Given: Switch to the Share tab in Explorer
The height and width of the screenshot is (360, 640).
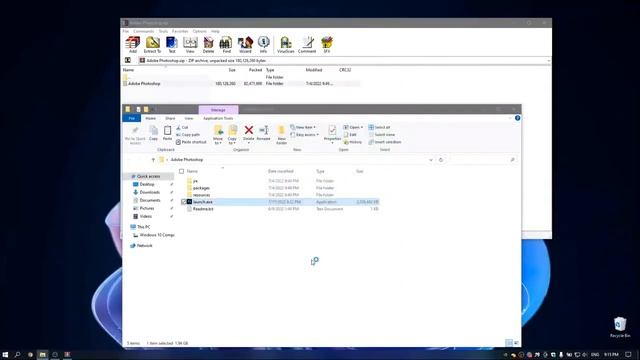Looking at the screenshot, I should 170,118.
